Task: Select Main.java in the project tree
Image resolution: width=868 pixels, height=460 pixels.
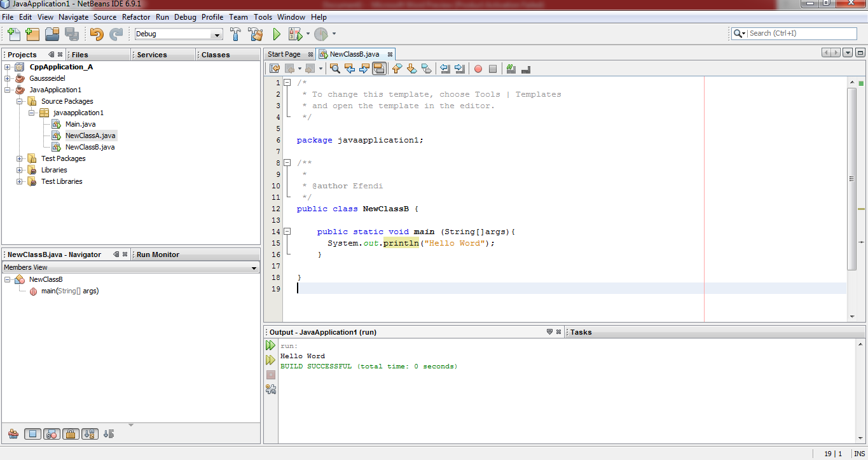Action: click(x=80, y=124)
